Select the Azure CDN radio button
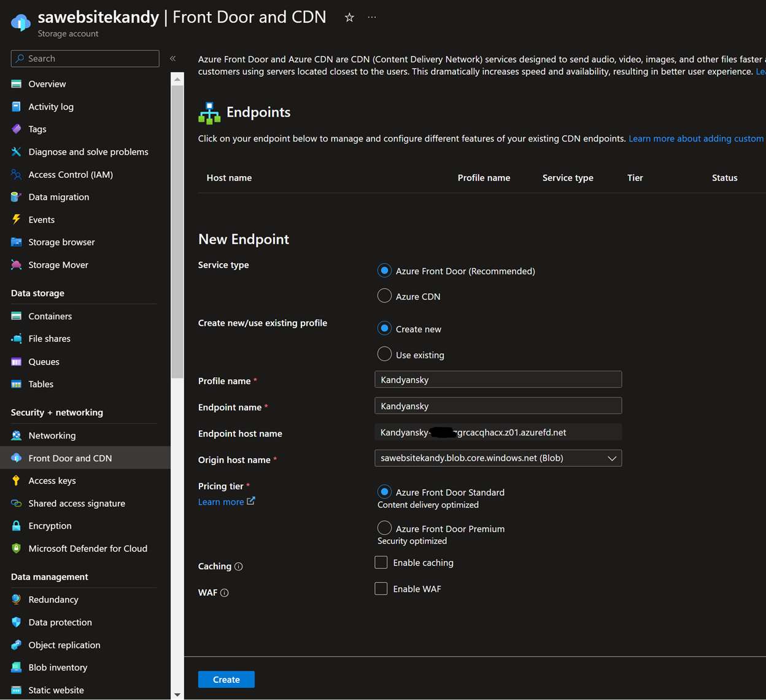766x700 pixels. 384,296
